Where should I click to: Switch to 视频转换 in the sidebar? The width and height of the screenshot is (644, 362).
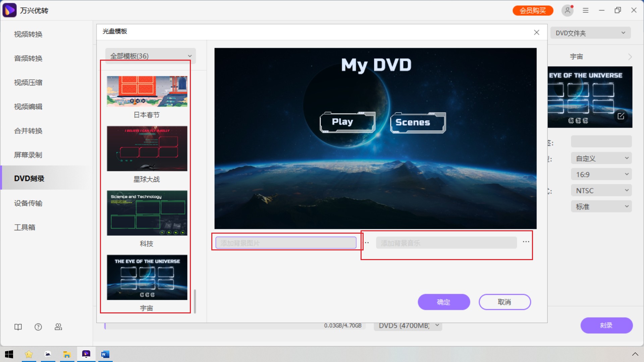[x=28, y=34]
